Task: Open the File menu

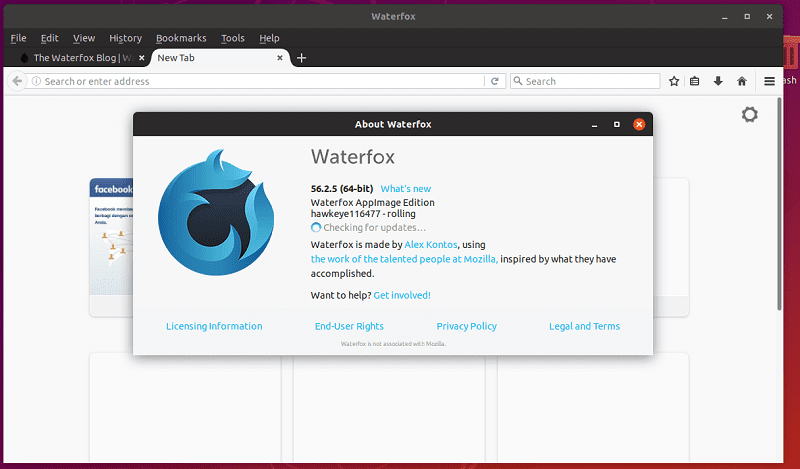Action: pos(18,38)
